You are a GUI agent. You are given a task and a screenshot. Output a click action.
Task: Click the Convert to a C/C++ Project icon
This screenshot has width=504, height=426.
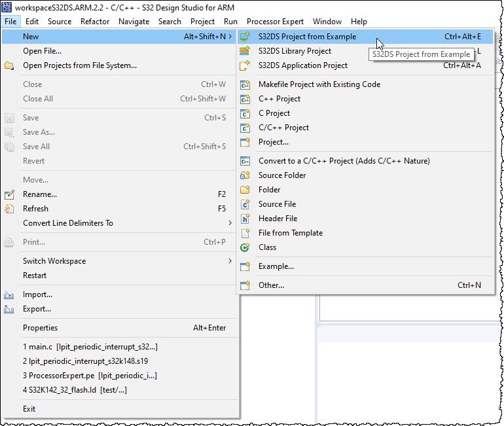tap(245, 160)
